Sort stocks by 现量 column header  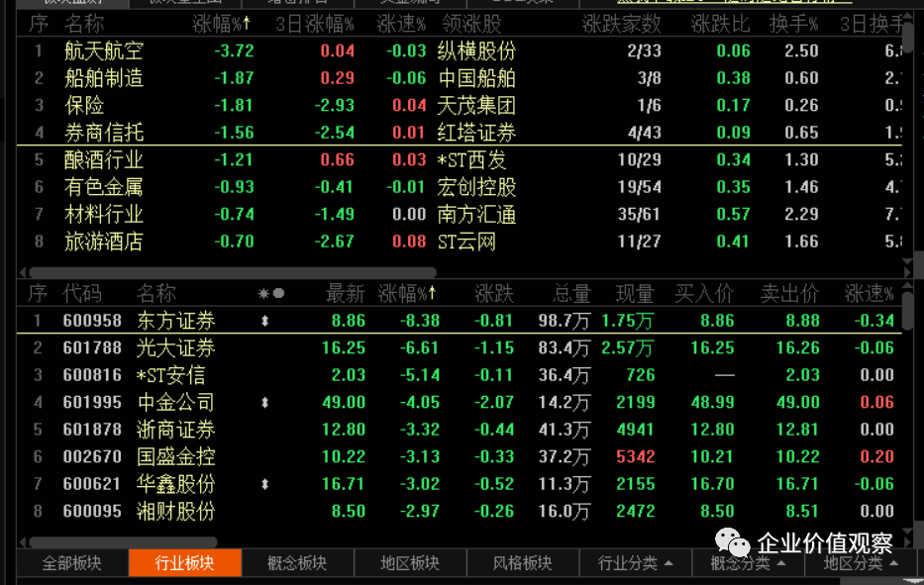pyautogui.click(x=635, y=293)
